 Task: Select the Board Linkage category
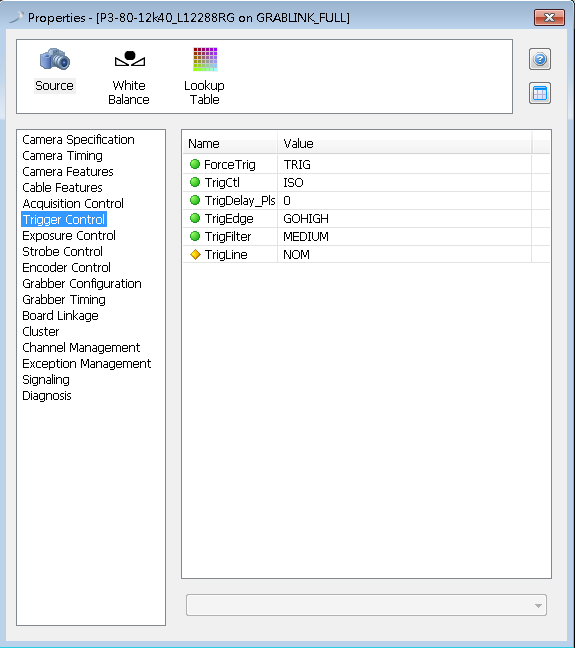(x=60, y=316)
